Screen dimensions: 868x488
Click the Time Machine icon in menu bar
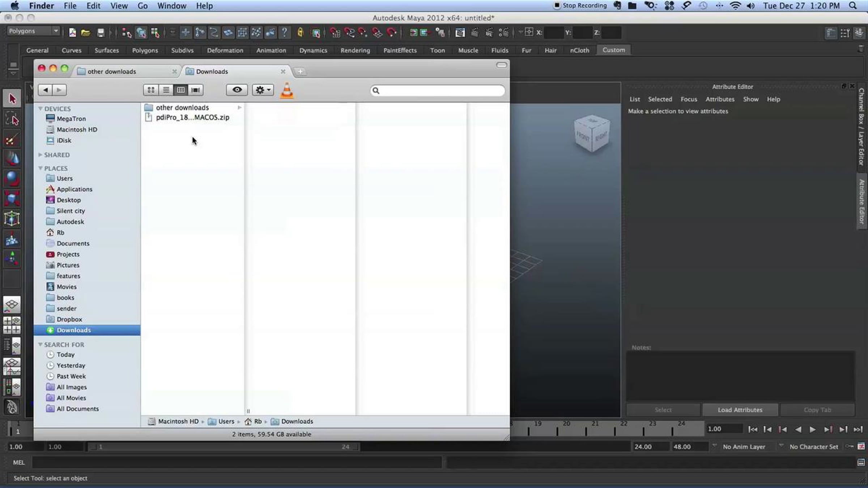703,6
